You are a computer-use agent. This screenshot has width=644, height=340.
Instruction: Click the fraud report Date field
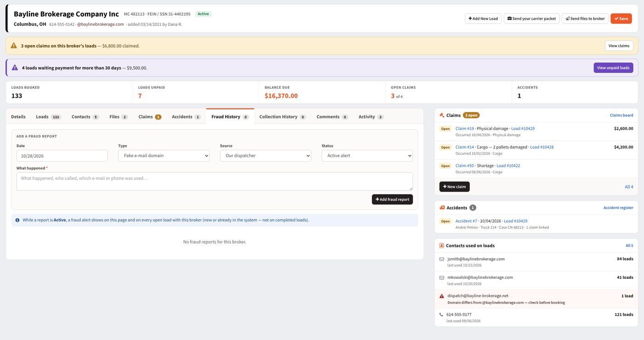point(62,156)
